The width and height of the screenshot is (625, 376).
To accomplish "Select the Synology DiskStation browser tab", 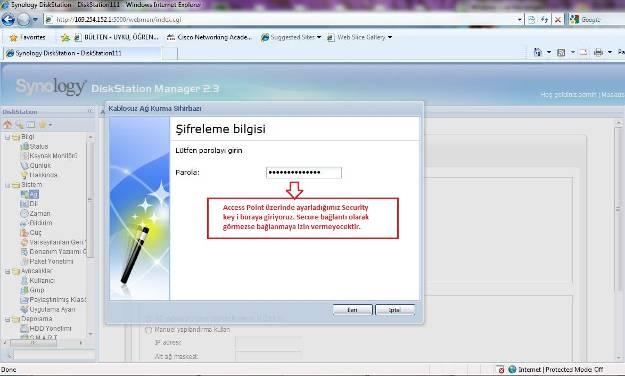I will pos(82,53).
